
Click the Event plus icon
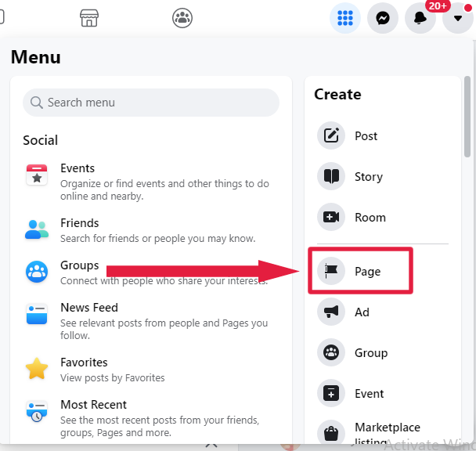click(331, 393)
